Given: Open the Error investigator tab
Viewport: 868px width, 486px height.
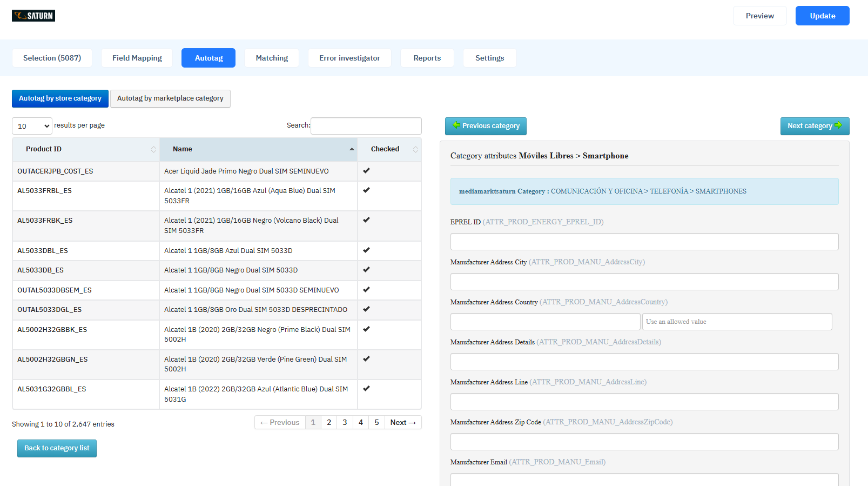Looking at the screenshot, I should tap(349, 58).
